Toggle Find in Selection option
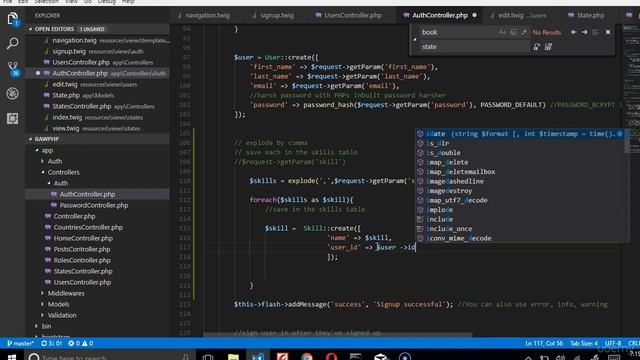Screen dimensions: 640x360 596,32
